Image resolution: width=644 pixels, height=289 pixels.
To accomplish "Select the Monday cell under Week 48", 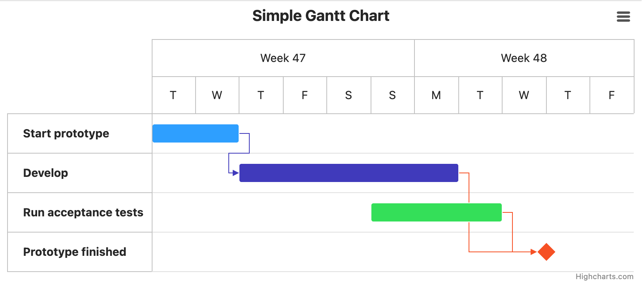I will [436, 95].
